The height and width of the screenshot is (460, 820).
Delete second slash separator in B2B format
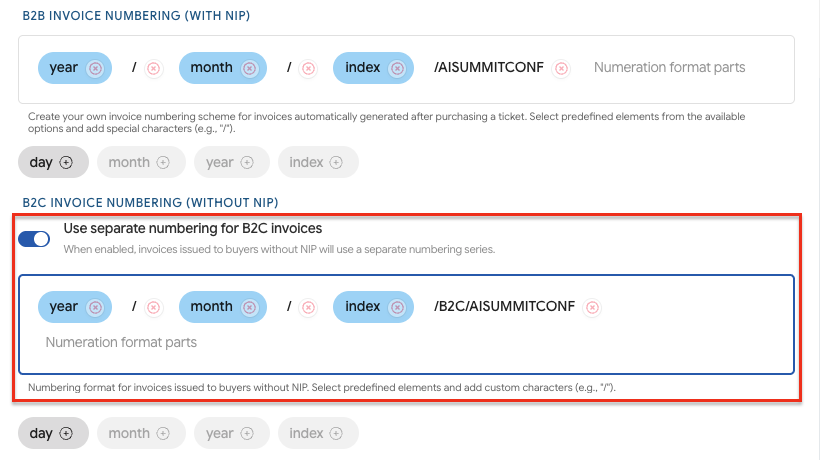point(308,68)
